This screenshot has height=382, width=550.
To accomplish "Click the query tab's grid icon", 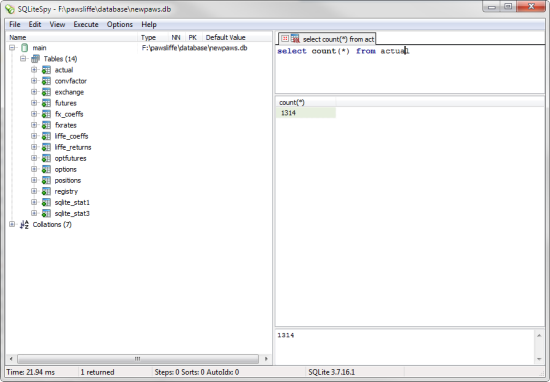I will (x=285, y=39).
